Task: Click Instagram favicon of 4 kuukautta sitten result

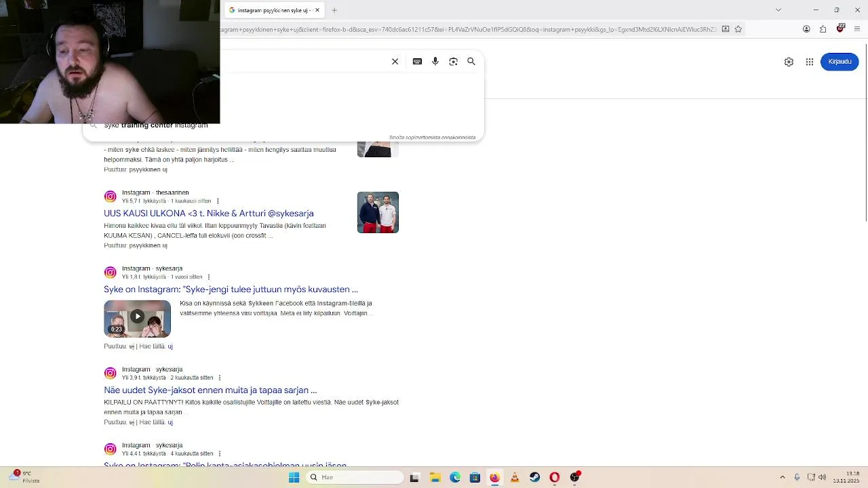Action: [110, 449]
